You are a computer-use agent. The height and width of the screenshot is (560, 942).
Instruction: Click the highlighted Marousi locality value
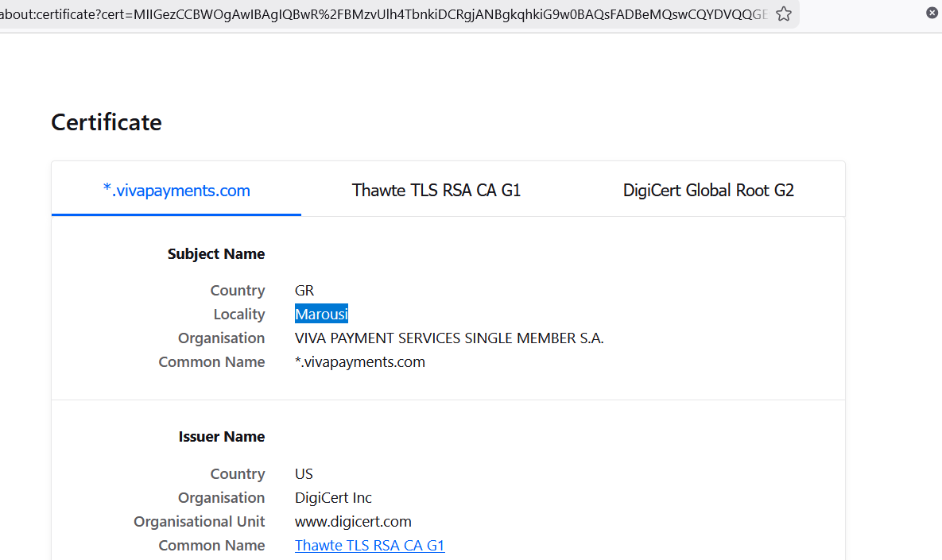[x=321, y=314]
